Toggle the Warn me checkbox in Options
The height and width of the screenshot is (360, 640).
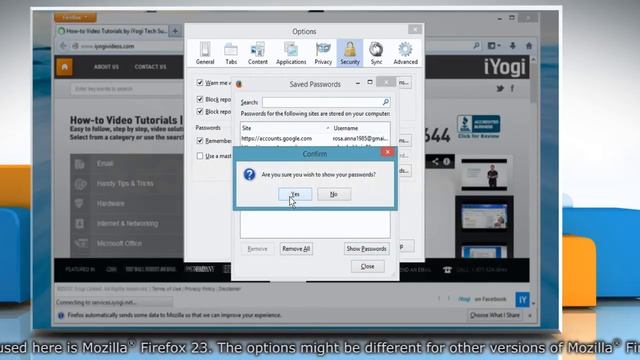click(x=200, y=82)
